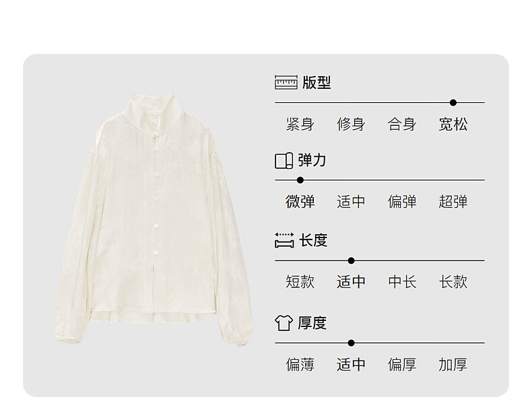Select the 紧身 fit label
Viewport: 532px width, 397px height.
[x=300, y=124]
